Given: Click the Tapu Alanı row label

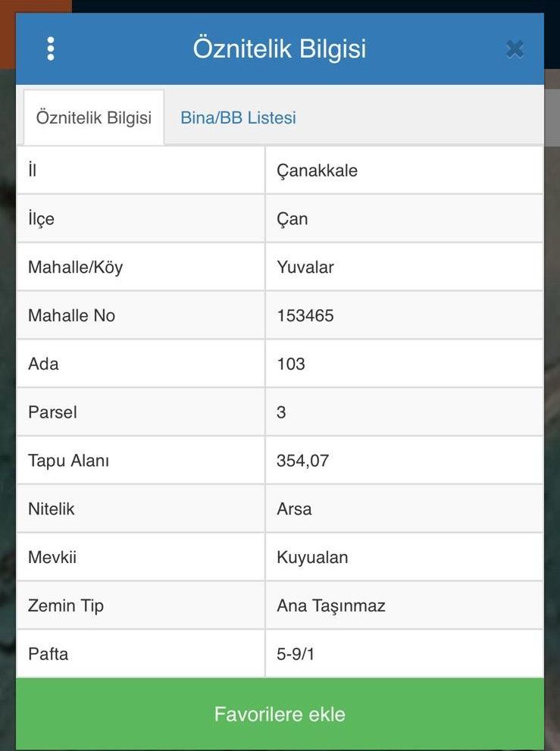Looking at the screenshot, I should pos(68,461).
